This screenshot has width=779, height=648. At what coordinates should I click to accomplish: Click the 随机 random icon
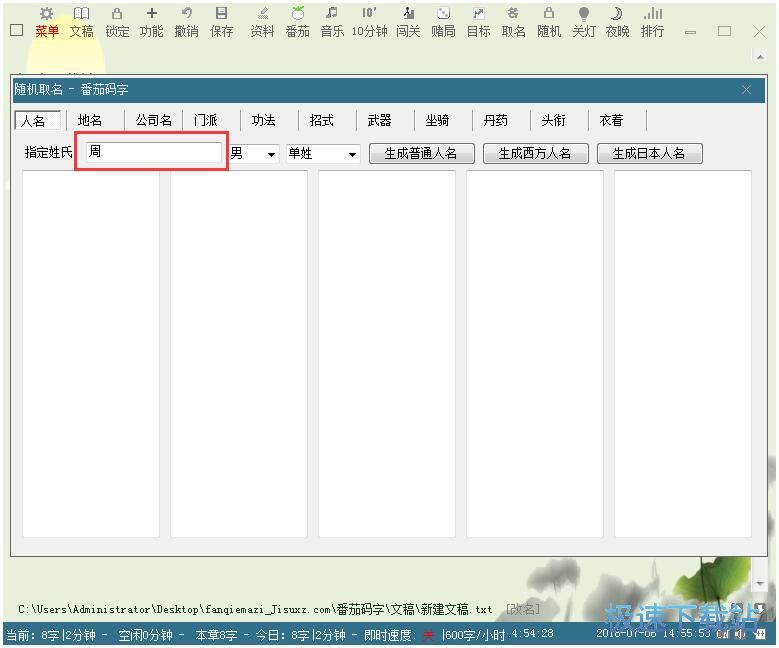click(x=549, y=22)
